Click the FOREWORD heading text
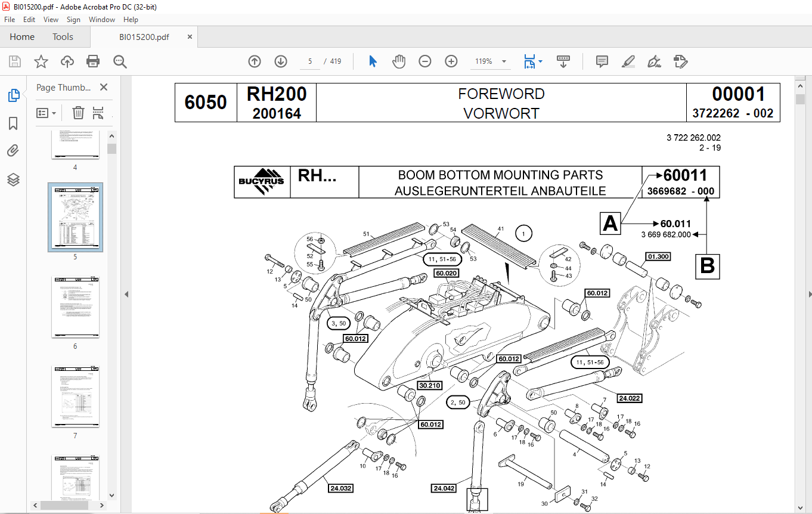The width and height of the screenshot is (812, 514). click(x=501, y=94)
